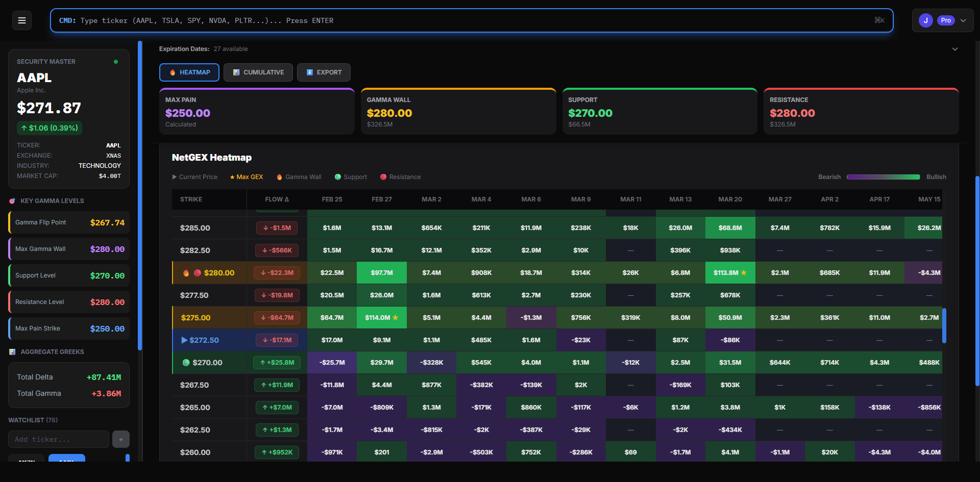
Task: Click the Max GEX star in MAR 20 column
Action: pos(744,273)
